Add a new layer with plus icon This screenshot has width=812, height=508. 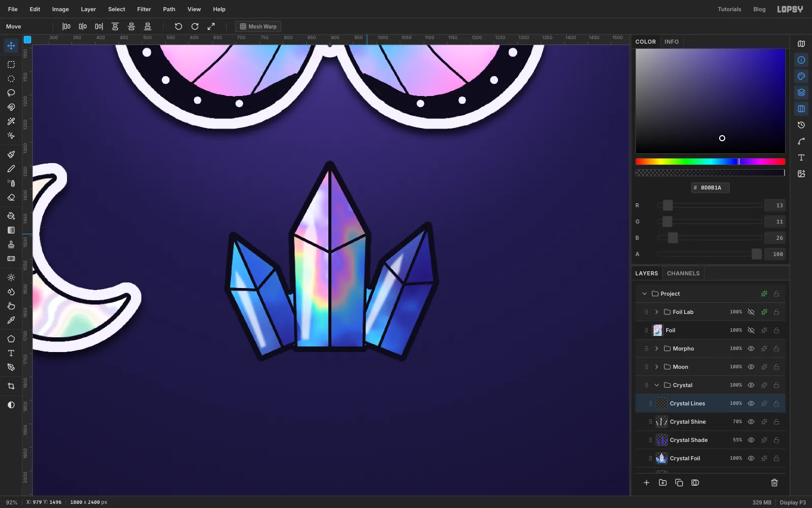647,483
